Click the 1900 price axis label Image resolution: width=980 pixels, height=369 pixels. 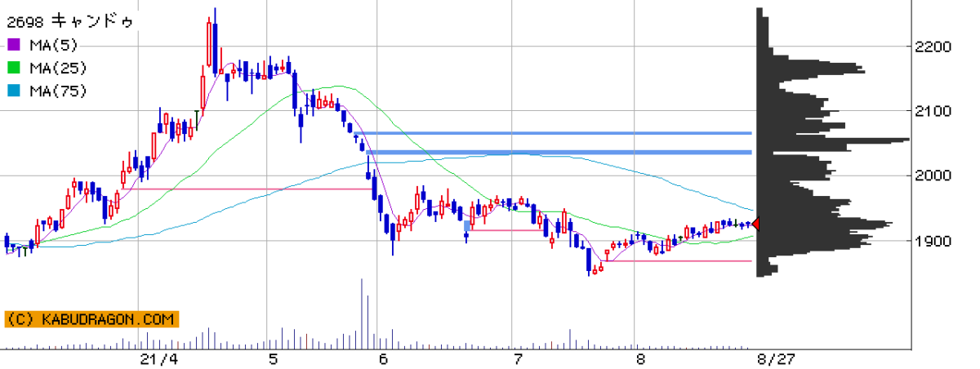point(933,240)
